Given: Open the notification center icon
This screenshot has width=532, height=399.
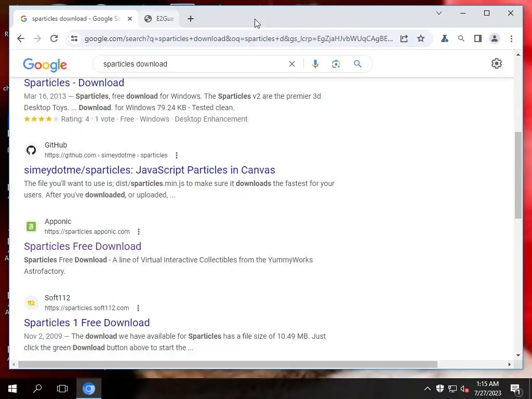Looking at the screenshot, I should (x=515, y=389).
